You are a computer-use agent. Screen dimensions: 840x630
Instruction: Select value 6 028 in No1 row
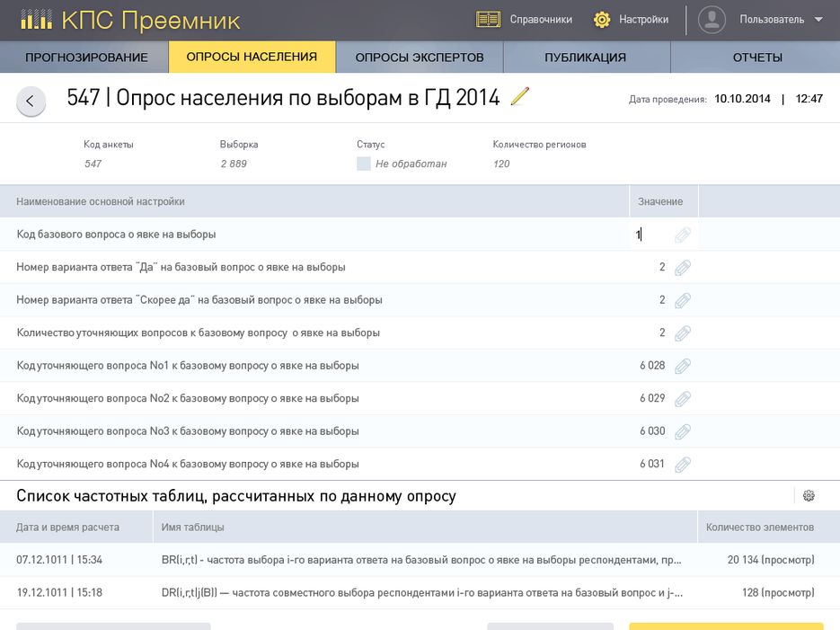652,366
